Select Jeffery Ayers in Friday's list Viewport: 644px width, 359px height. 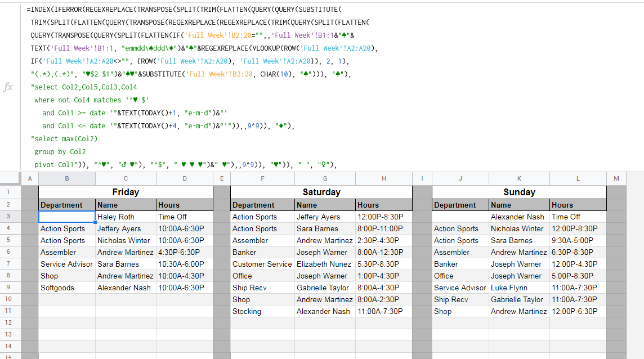coord(126,229)
